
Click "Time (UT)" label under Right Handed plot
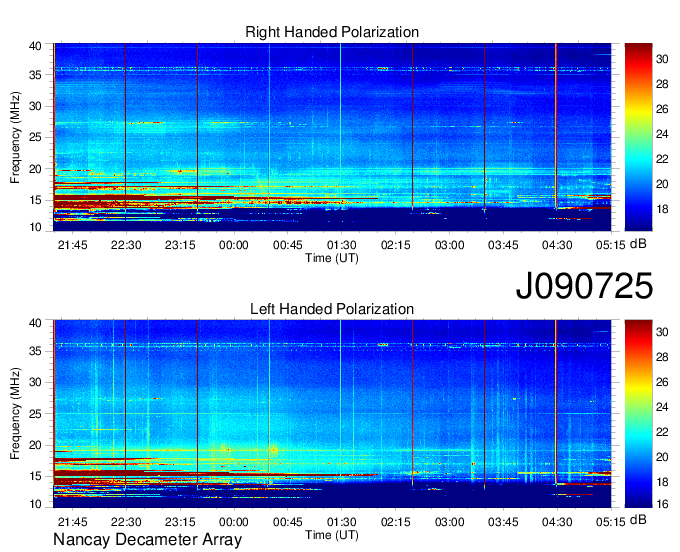332,258
